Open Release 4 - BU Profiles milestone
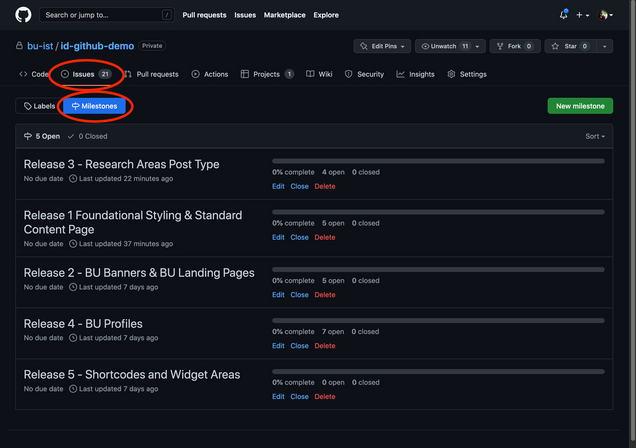Image resolution: width=636 pixels, height=448 pixels. click(x=83, y=324)
